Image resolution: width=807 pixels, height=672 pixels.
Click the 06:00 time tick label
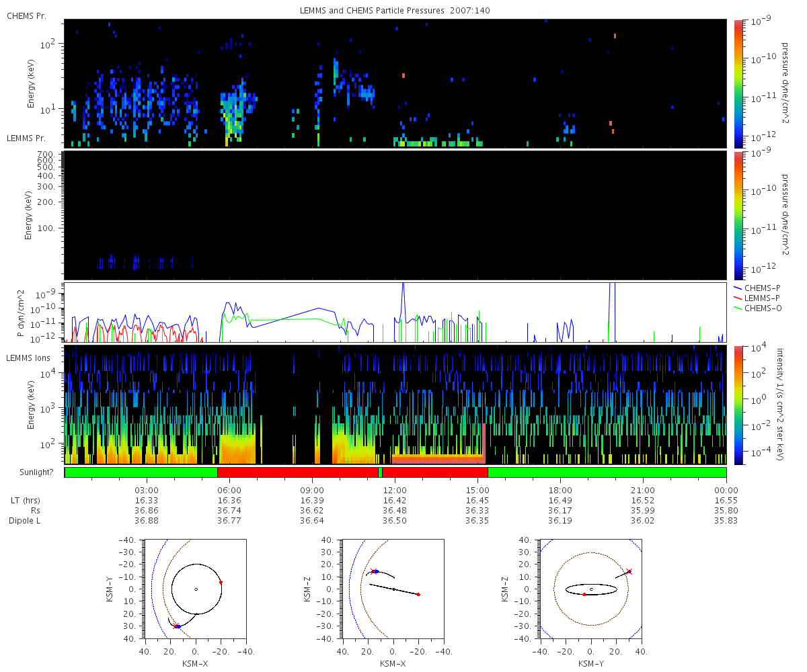(229, 490)
